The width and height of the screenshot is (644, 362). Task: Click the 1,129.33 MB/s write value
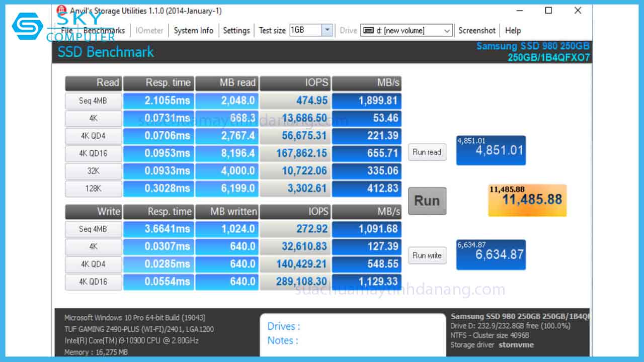pos(367,282)
